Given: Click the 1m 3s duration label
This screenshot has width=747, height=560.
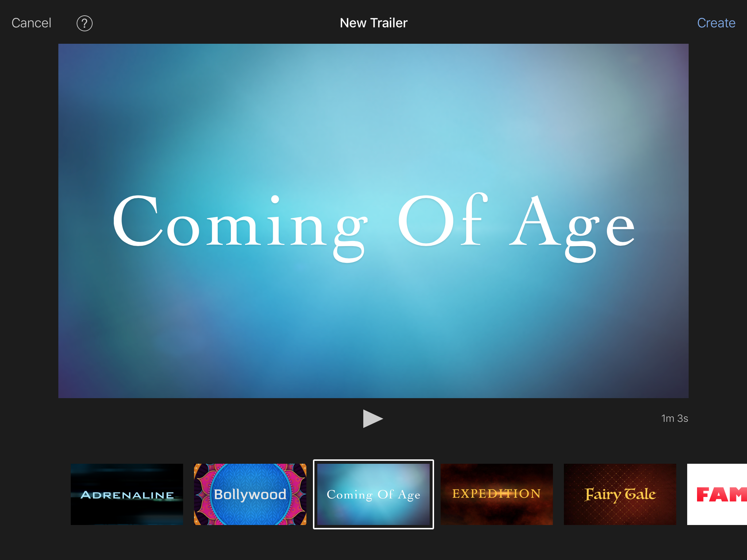Looking at the screenshot, I should point(674,419).
